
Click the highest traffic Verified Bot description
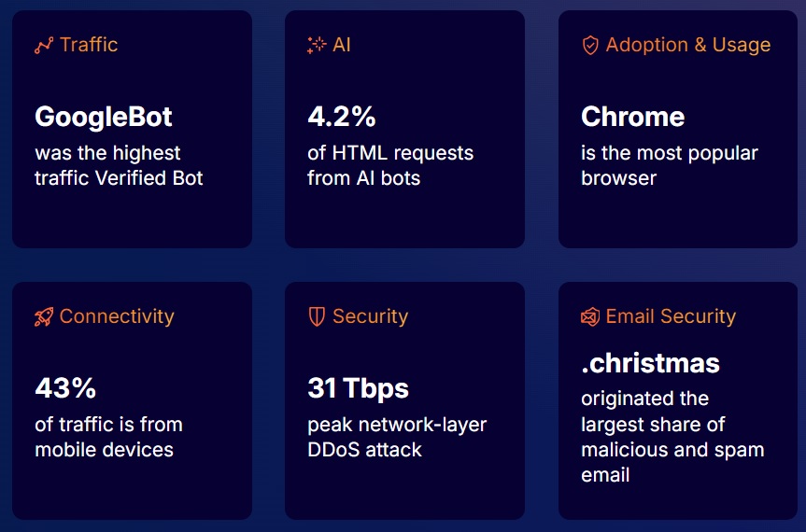tap(119, 165)
